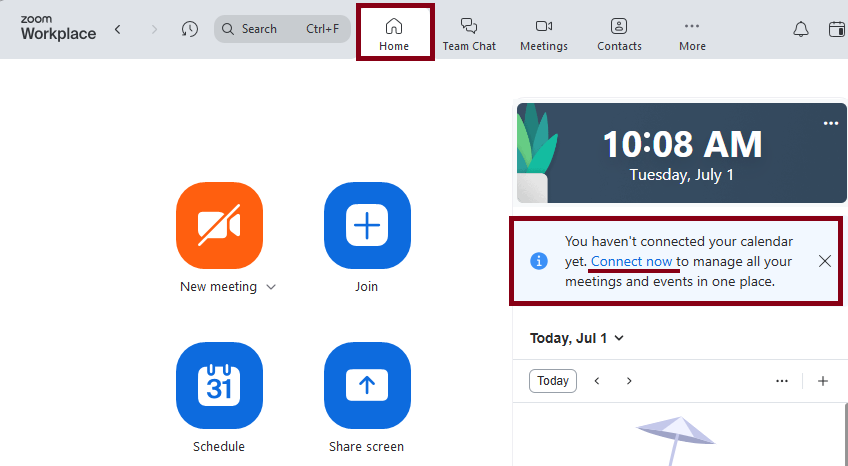Open the notifications bell icon
This screenshot has height=466, width=848.
click(x=801, y=30)
